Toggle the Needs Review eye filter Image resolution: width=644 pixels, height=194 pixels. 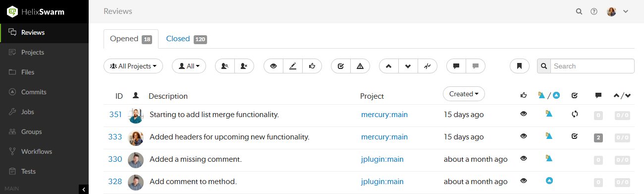pos(273,66)
